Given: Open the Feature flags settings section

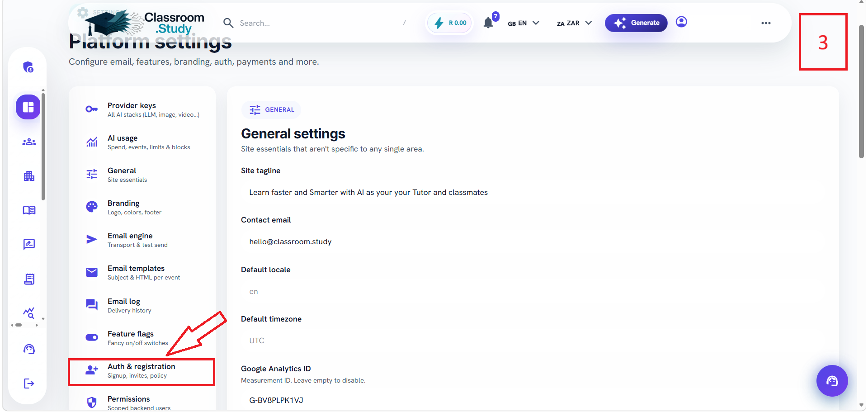Looking at the screenshot, I should [x=142, y=338].
